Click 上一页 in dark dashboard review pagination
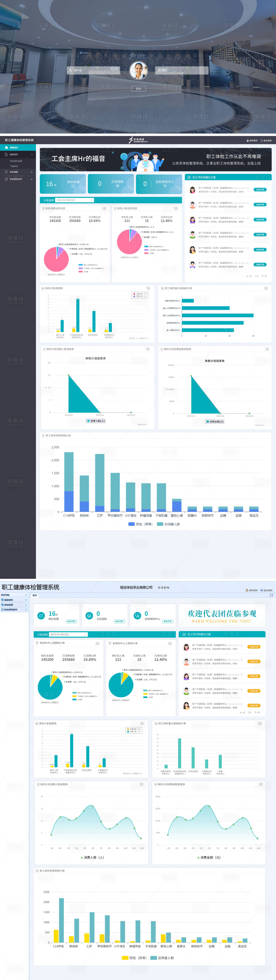Image resolution: width=276 pixels, height=980 pixels. click(x=249, y=276)
